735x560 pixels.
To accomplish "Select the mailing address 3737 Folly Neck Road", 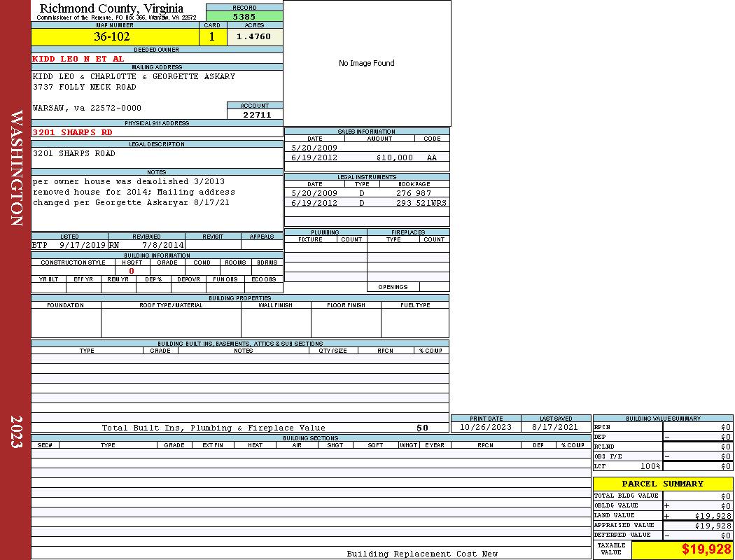I will click(x=85, y=87).
